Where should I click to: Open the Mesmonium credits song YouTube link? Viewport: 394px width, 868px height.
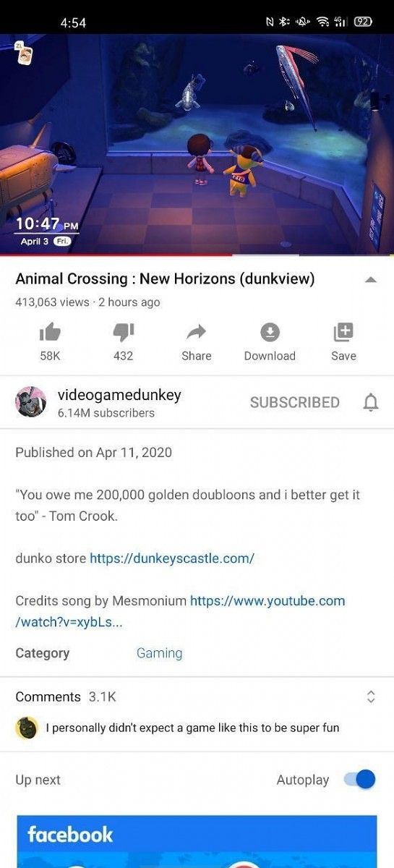click(x=180, y=611)
